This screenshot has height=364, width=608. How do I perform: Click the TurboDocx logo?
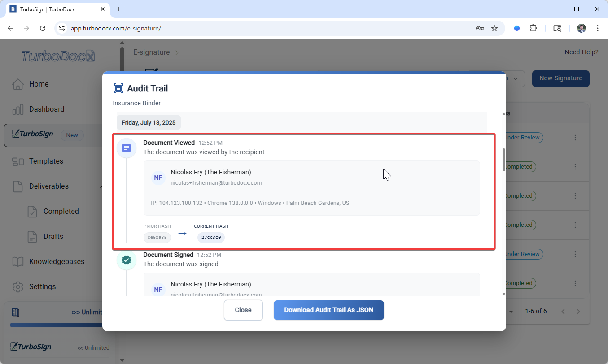tap(58, 56)
